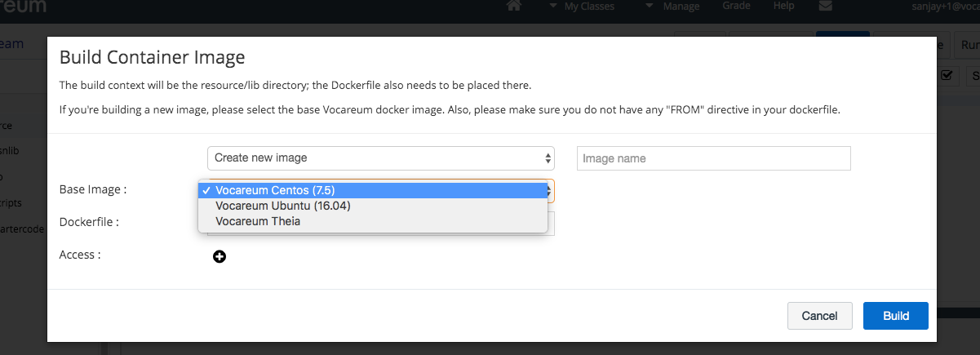The image size is (980, 355).
Task: Select Vocareum Centos (7.5) option
Action: [372, 190]
